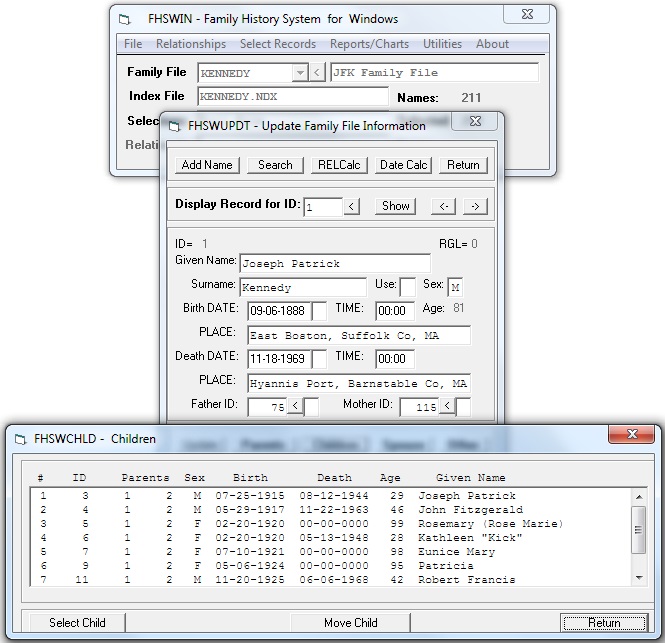Screen dimensions: 665x643
Task: Click the < button beside the record ID
Action: click(x=351, y=207)
